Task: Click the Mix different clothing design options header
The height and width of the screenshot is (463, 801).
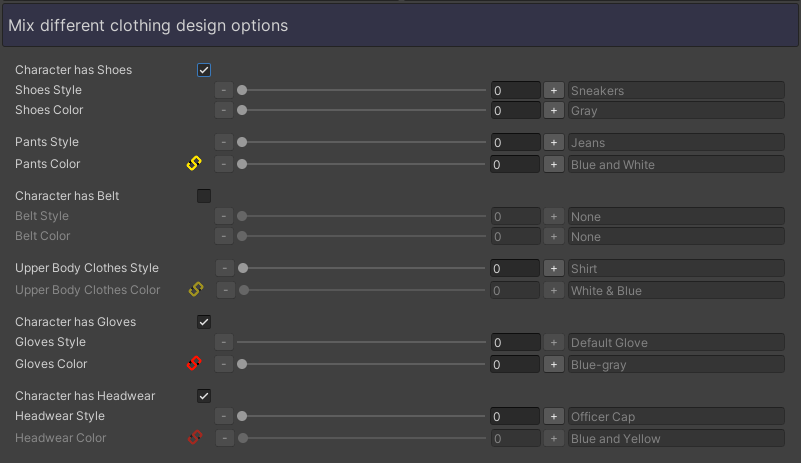Action: [x=400, y=25]
